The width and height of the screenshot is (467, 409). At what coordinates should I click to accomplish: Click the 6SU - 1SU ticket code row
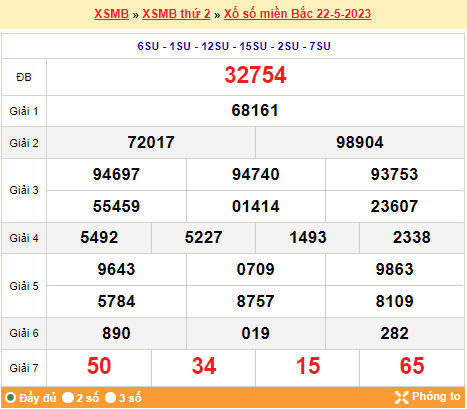[x=234, y=46]
